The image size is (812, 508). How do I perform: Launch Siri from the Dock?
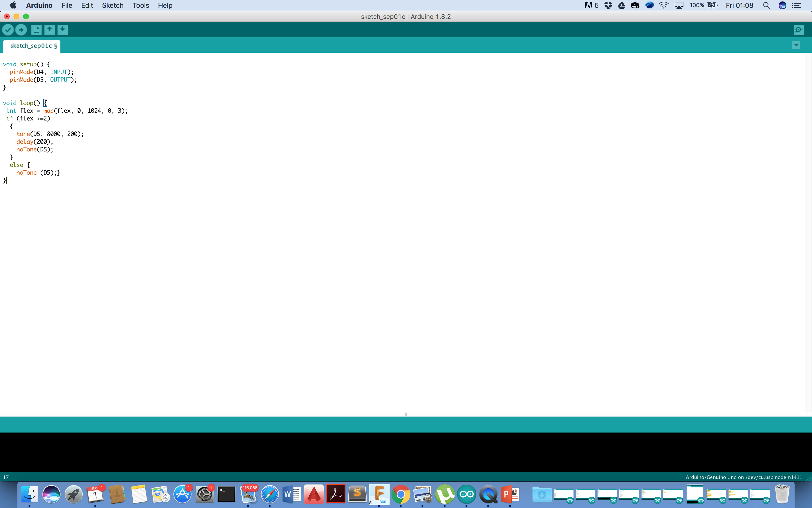tap(51, 494)
